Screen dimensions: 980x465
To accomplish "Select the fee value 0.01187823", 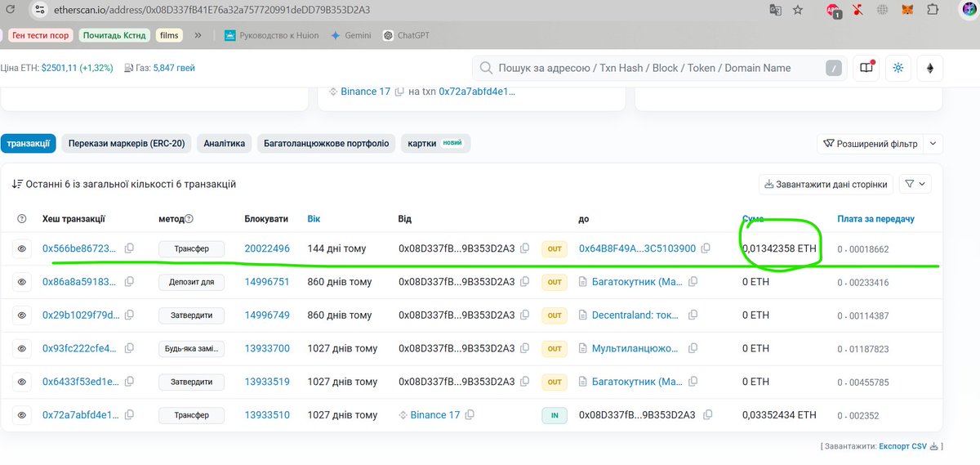I will (863, 349).
